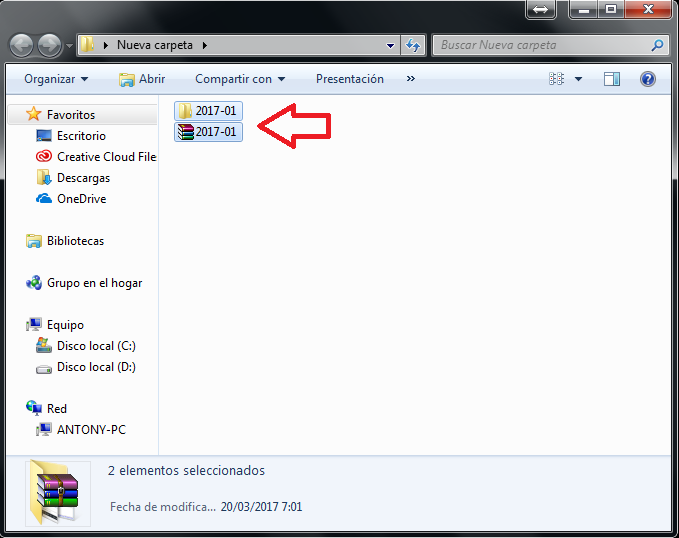Viewport: 679px width, 538px height.
Task: Select Nueva carpeta in the address bar
Action: tap(155, 45)
